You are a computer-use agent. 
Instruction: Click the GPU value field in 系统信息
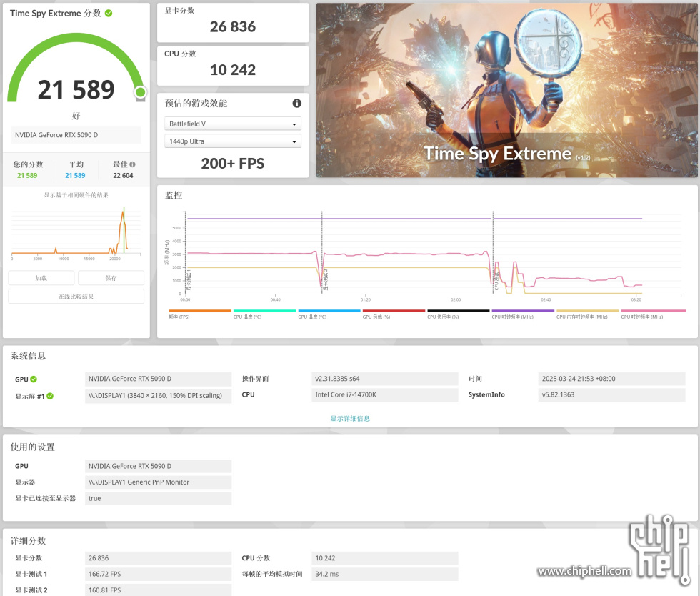tap(158, 379)
